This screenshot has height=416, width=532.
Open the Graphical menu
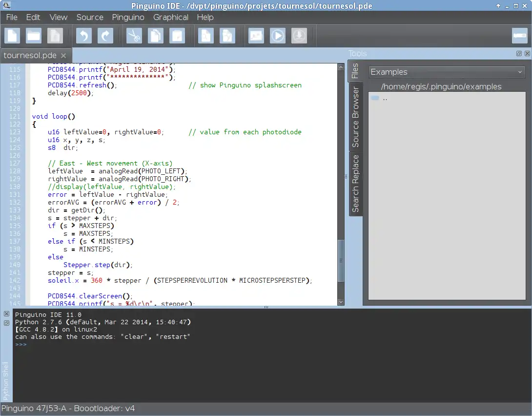click(170, 17)
